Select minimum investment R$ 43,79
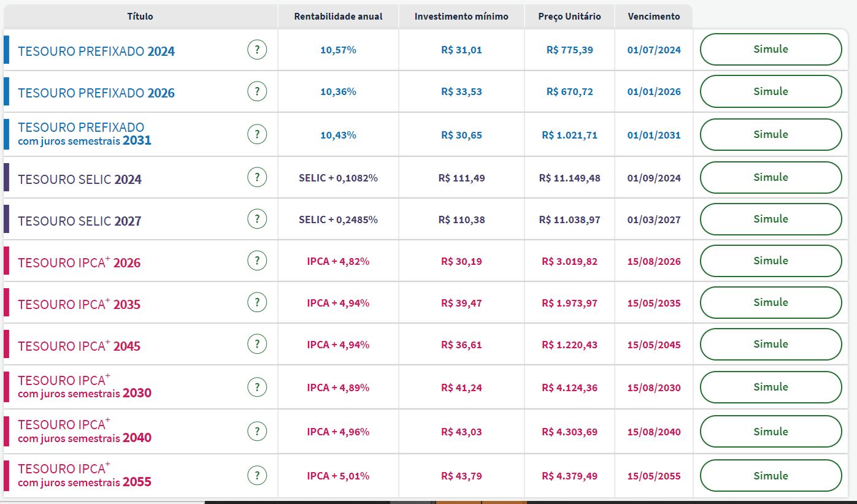The height and width of the screenshot is (504, 857). pos(461,476)
